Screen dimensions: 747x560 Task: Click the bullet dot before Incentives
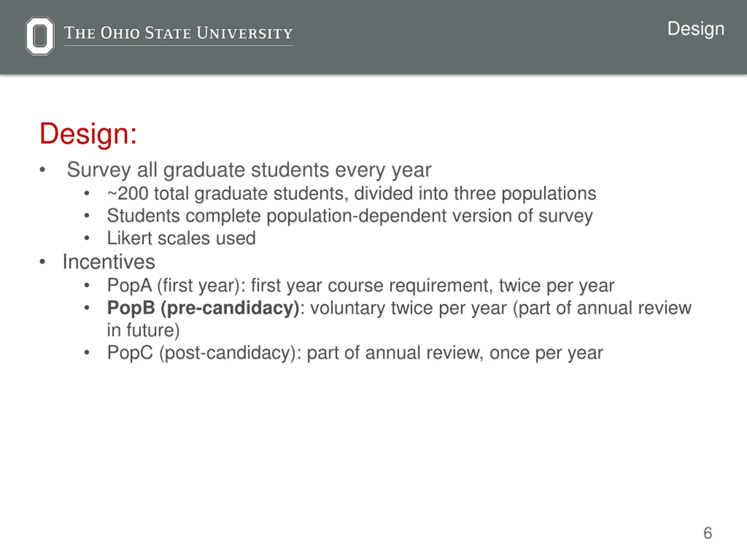42,262
